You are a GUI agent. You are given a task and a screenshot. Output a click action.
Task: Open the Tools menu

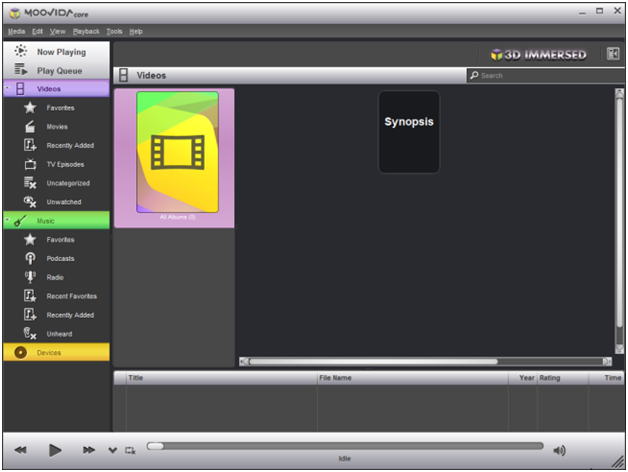click(x=114, y=31)
